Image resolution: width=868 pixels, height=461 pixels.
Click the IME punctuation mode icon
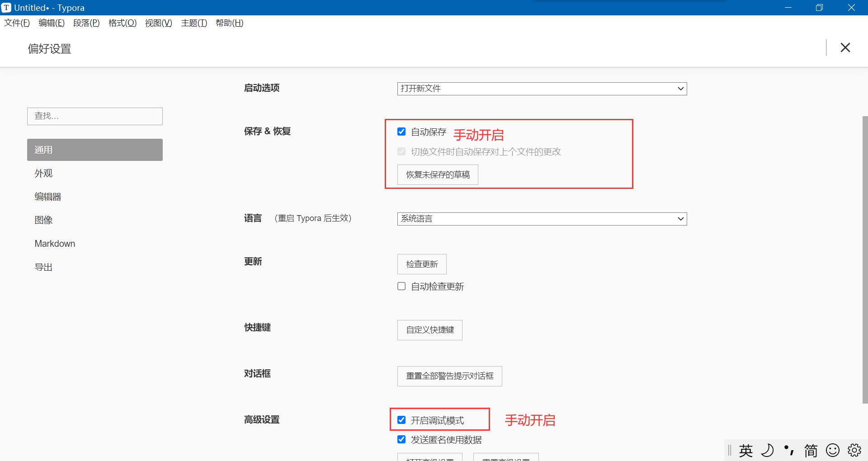789,450
